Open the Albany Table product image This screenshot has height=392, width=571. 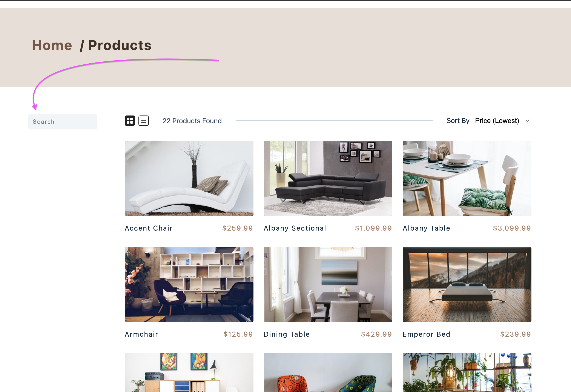coord(467,178)
